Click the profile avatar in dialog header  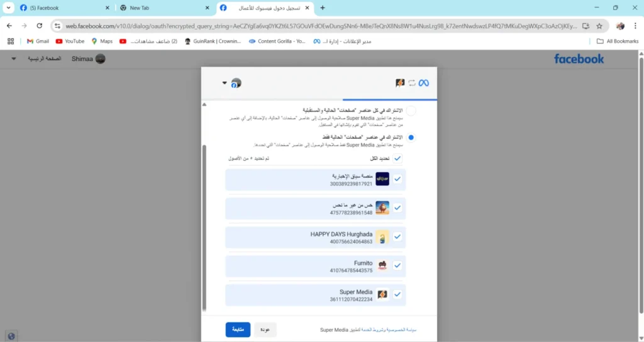pos(236,83)
